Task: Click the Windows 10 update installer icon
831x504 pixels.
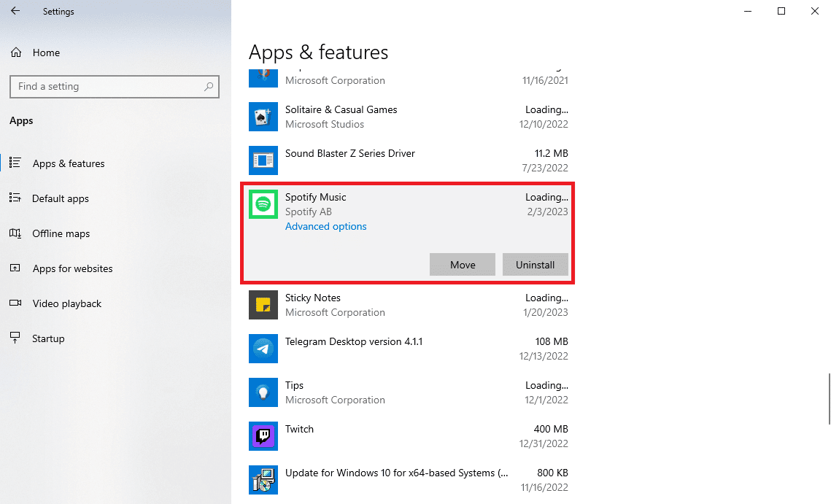Action: tap(263, 480)
